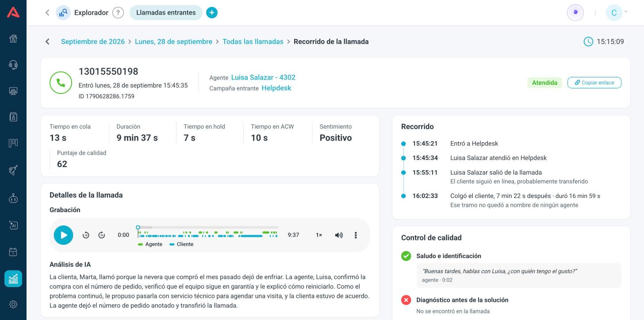The width and height of the screenshot is (644, 320).
Task: Open the Helpdesk campaign link
Action: 276,88
